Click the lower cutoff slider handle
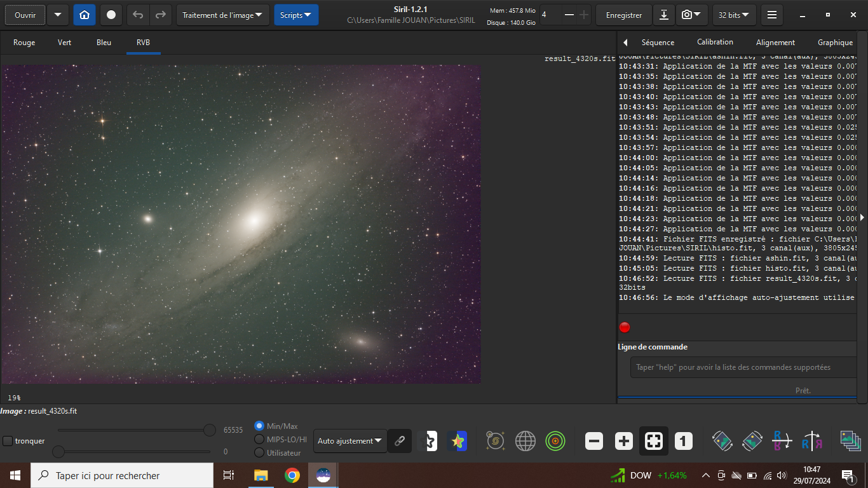This screenshot has width=868, height=488. [58, 452]
